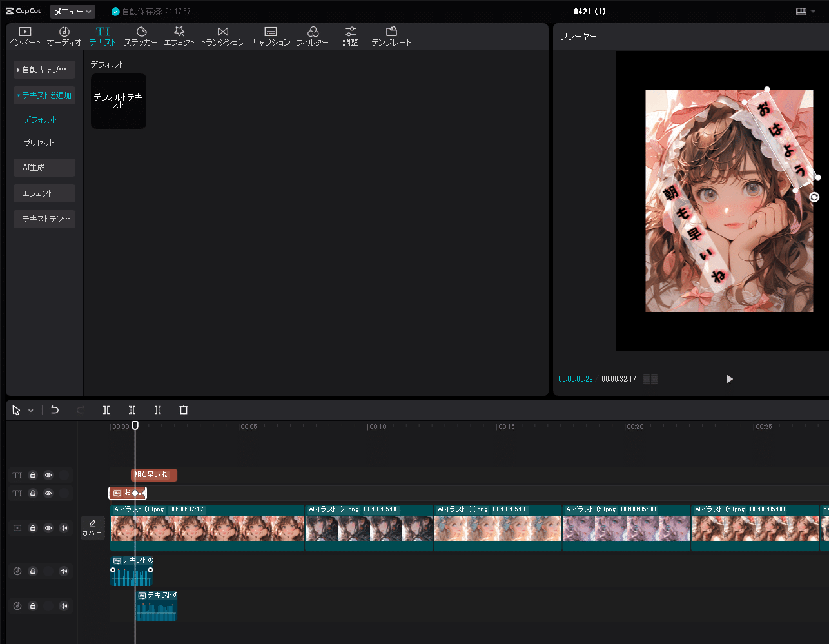Select the AIイラスト (2).png clip

[x=369, y=528]
